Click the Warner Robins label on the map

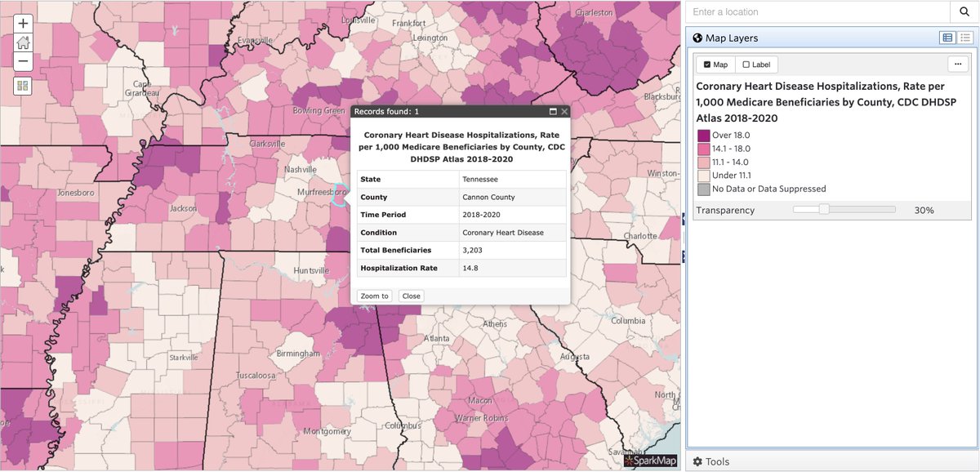[x=481, y=419]
